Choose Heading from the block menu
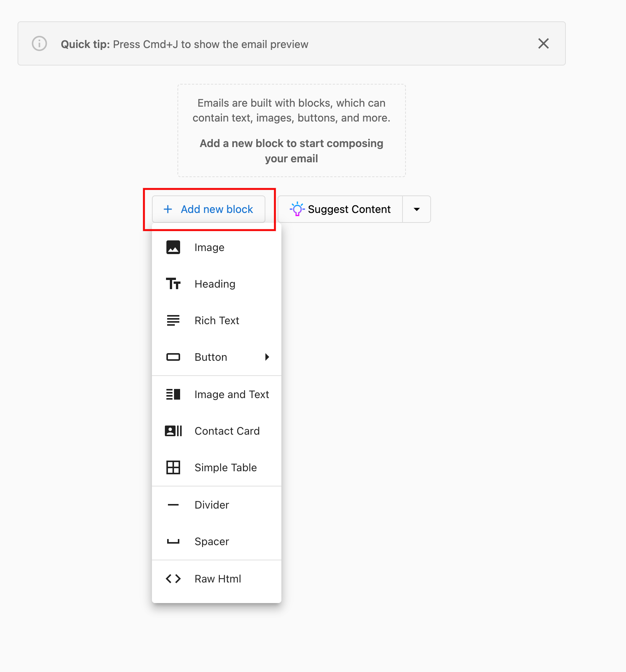 217,284
